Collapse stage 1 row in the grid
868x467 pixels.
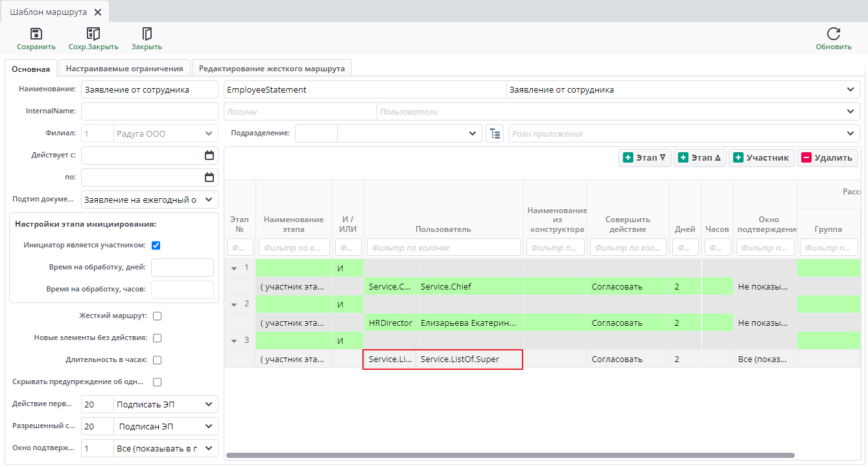click(x=234, y=268)
